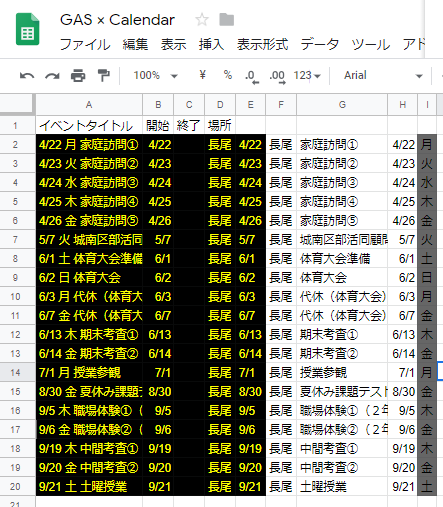This screenshot has width=443, height=507.
Task: Open the 編集 menu
Action: tap(135, 44)
